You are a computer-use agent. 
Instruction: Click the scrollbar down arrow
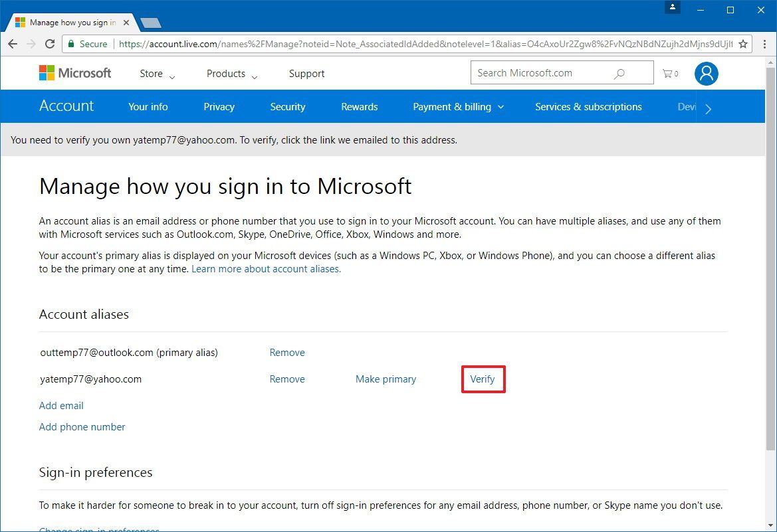[x=770, y=525]
